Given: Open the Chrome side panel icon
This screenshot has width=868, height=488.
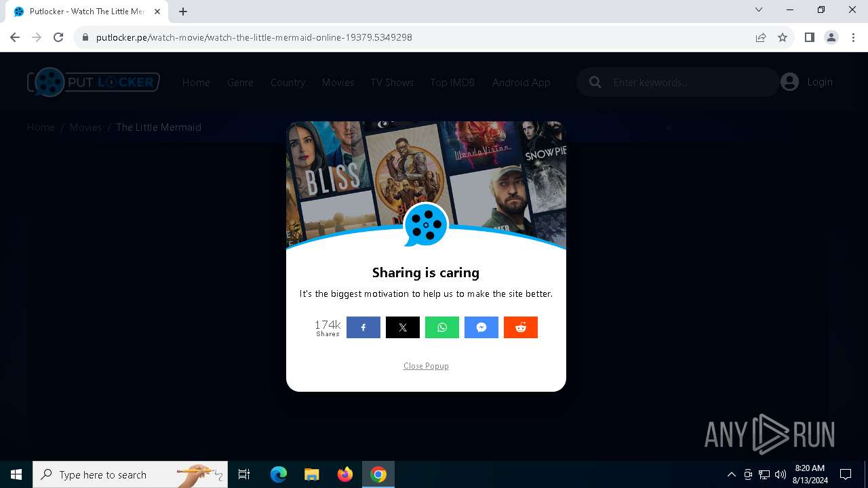Looking at the screenshot, I should [x=809, y=37].
